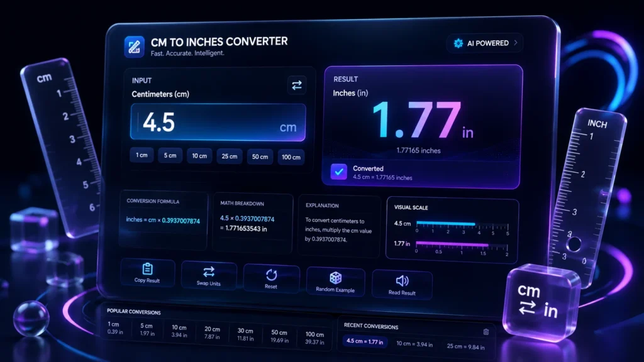Screen dimensions: 644x362
Task: Click the AI Powered gear icon
Action: [458, 43]
